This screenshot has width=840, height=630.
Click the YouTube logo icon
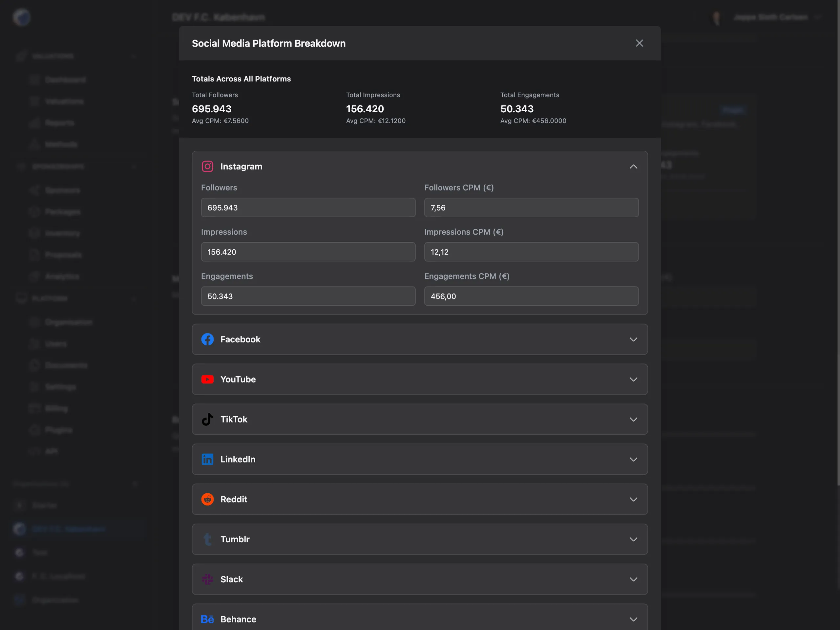(207, 379)
